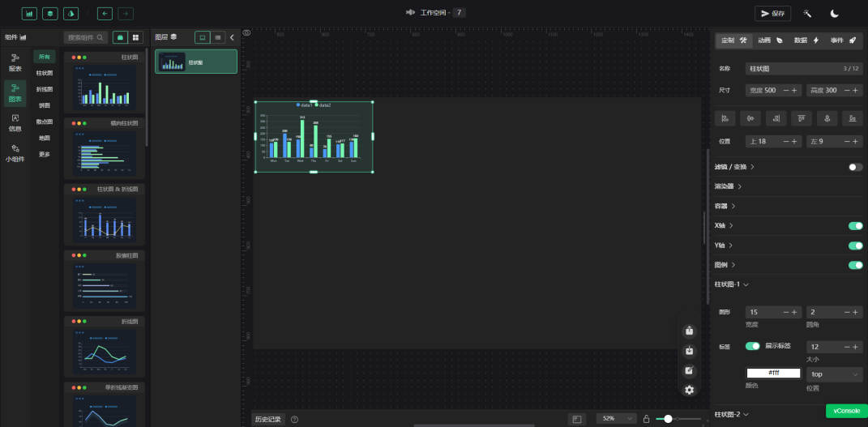868x427 pixels.
Task: Focus the 搜索组件 search field
Action: pyautogui.click(x=86, y=37)
